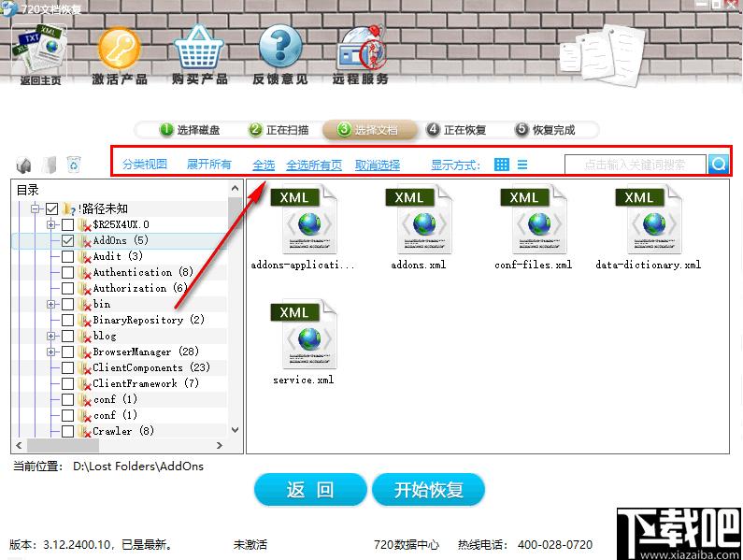Click the tree scroll up arrow

(x=235, y=188)
